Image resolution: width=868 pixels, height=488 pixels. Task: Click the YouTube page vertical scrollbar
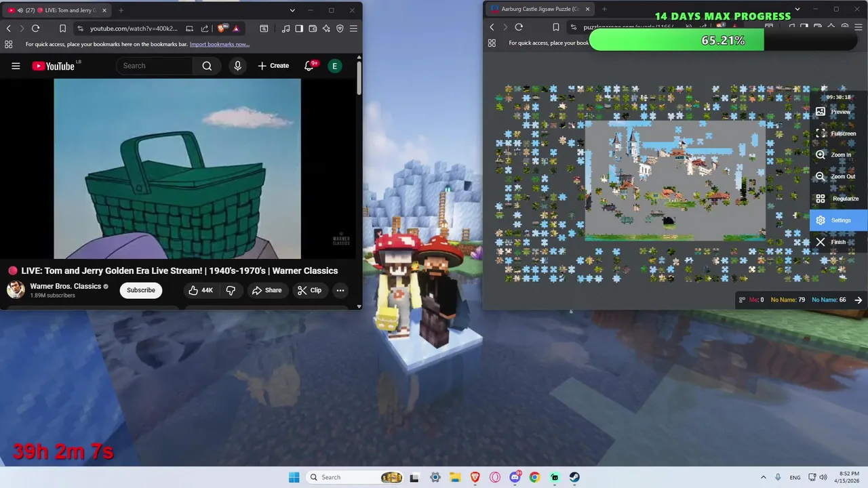pyautogui.click(x=359, y=78)
